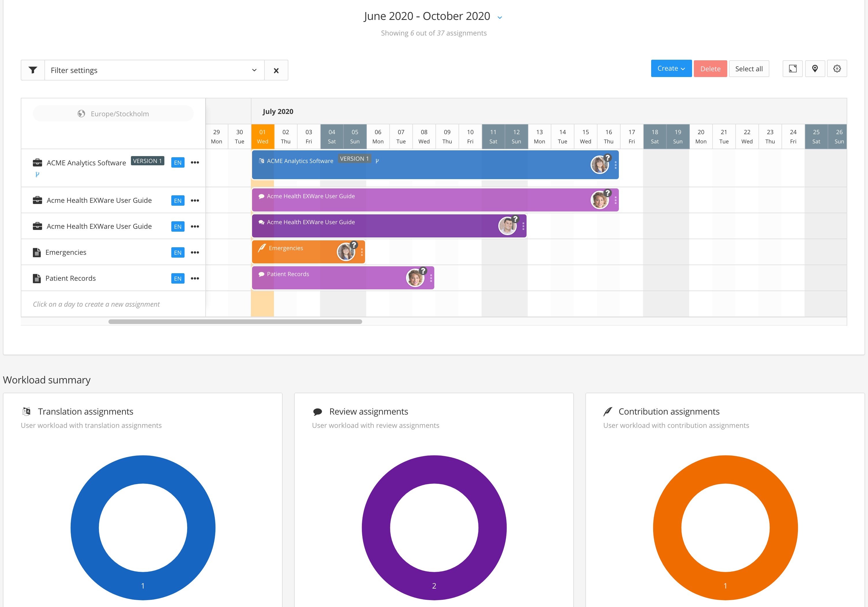This screenshot has height=607, width=868.
Task: Click the branch icon under ACME Analytics Software
Action: coord(37,174)
